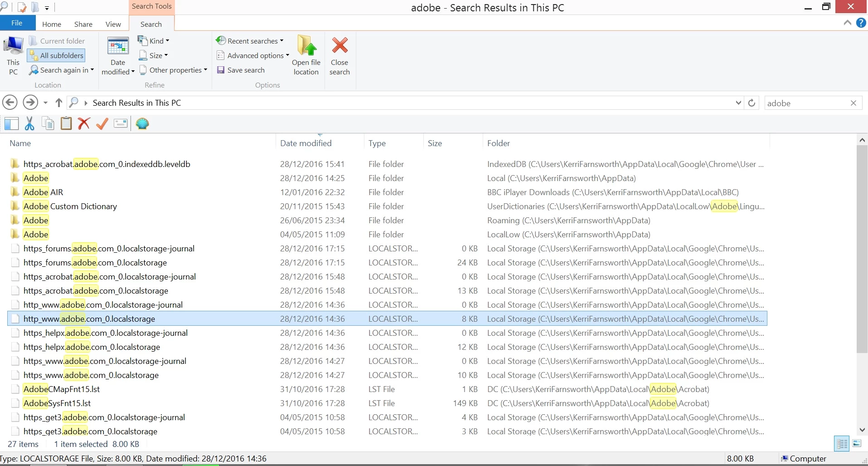Open the File menu
868x466 pixels.
pyautogui.click(x=17, y=23)
